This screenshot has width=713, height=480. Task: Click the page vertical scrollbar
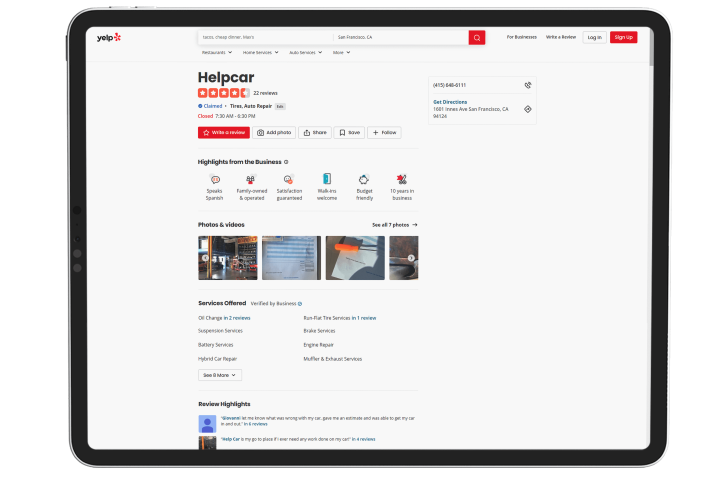(651, 48)
